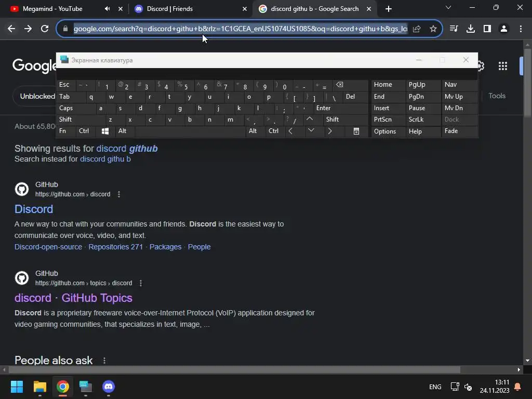This screenshot has width=532, height=399.
Task: Reload the Google search page
Action: point(45,29)
